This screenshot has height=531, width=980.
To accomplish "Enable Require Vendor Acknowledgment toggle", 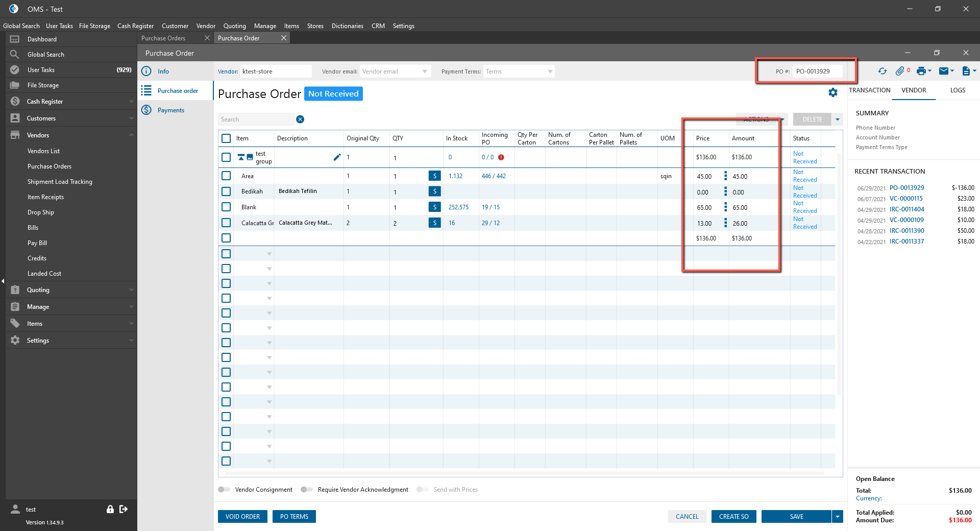I will (306, 490).
